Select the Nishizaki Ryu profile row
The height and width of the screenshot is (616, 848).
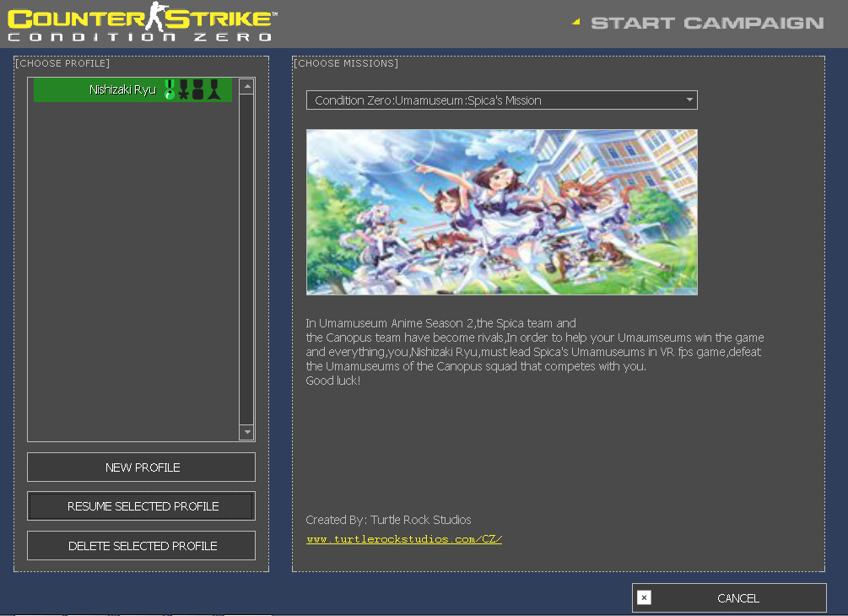click(132, 89)
